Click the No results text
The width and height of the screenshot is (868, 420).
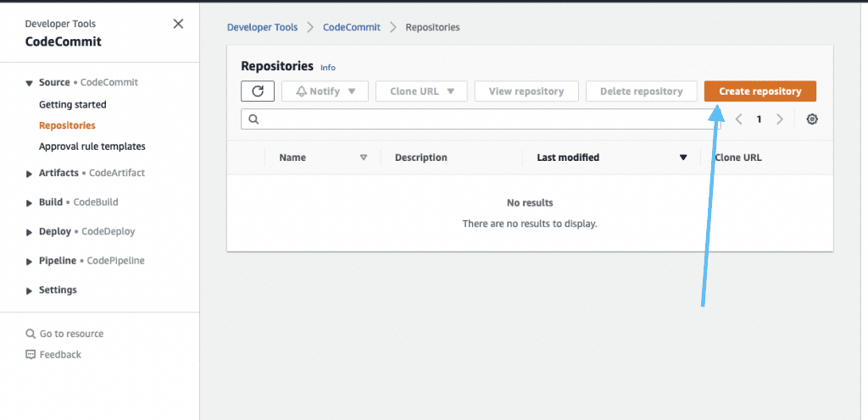pyautogui.click(x=530, y=203)
